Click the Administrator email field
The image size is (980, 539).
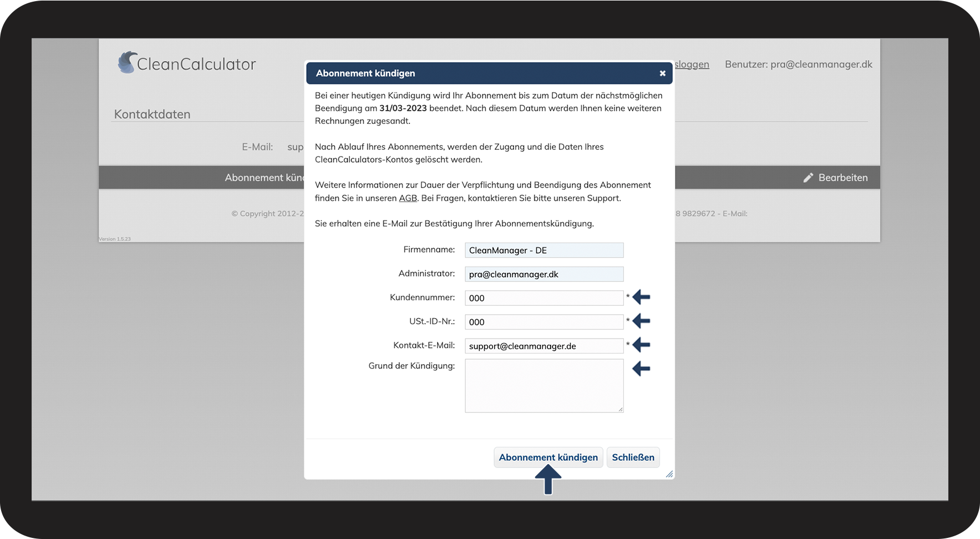pyautogui.click(x=544, y=274)
